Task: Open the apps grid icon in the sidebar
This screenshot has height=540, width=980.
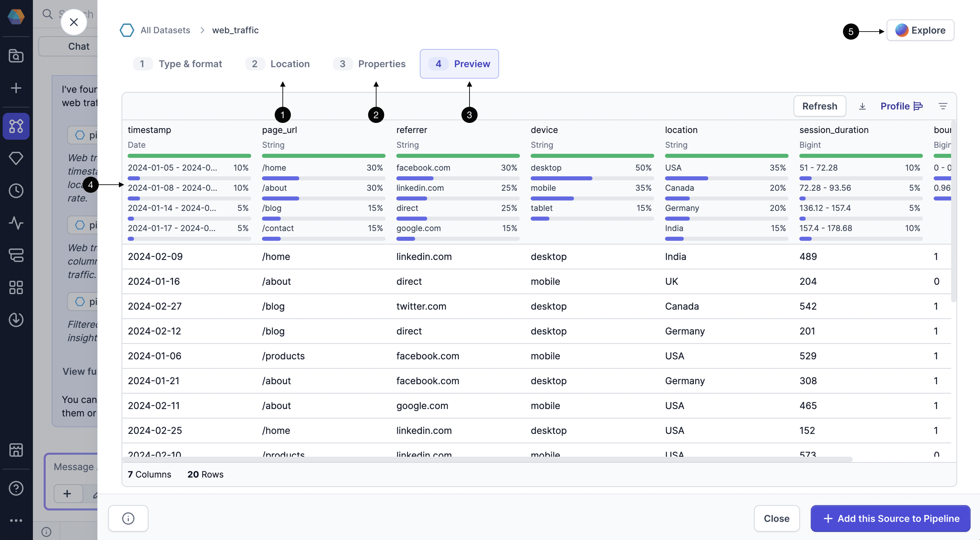Action: (16, 287)
